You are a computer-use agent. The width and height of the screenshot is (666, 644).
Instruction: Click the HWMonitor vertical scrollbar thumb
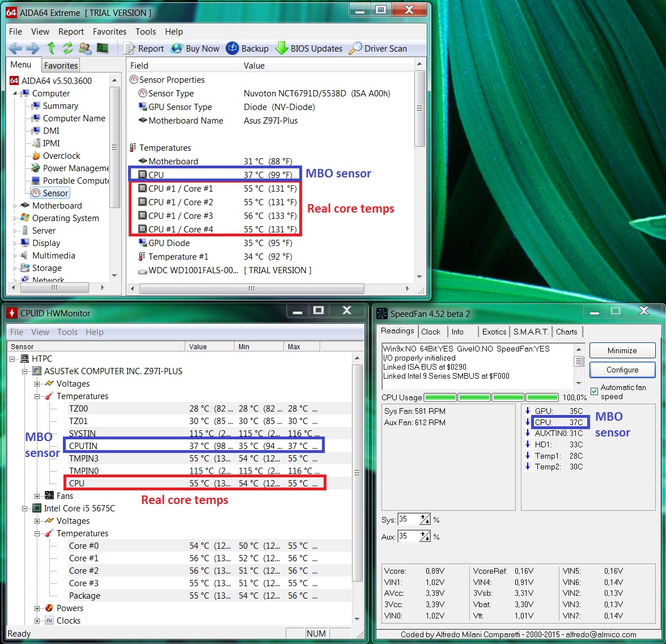pos(357,473)
